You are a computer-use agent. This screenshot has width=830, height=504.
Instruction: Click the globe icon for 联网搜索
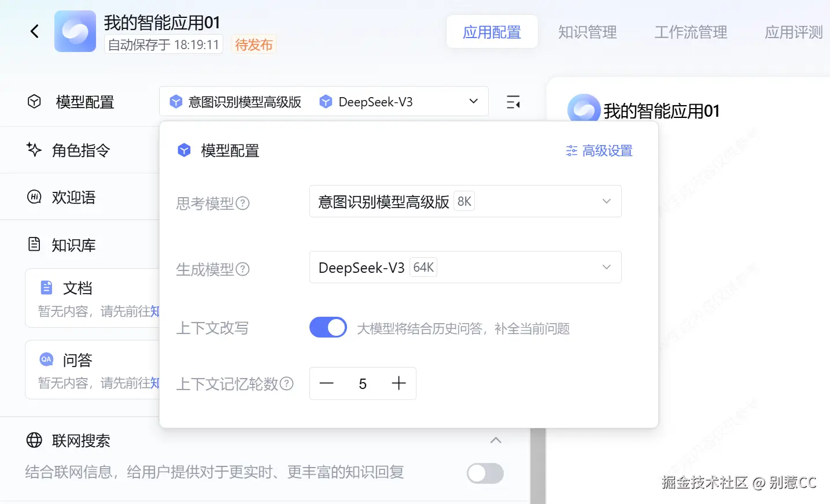[x=34, y=440]
